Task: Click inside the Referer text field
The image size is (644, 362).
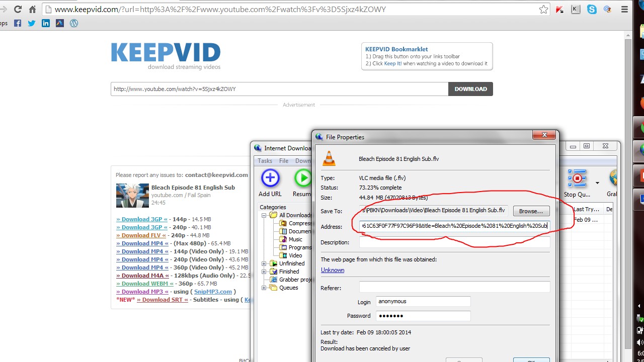Action: 454,287
